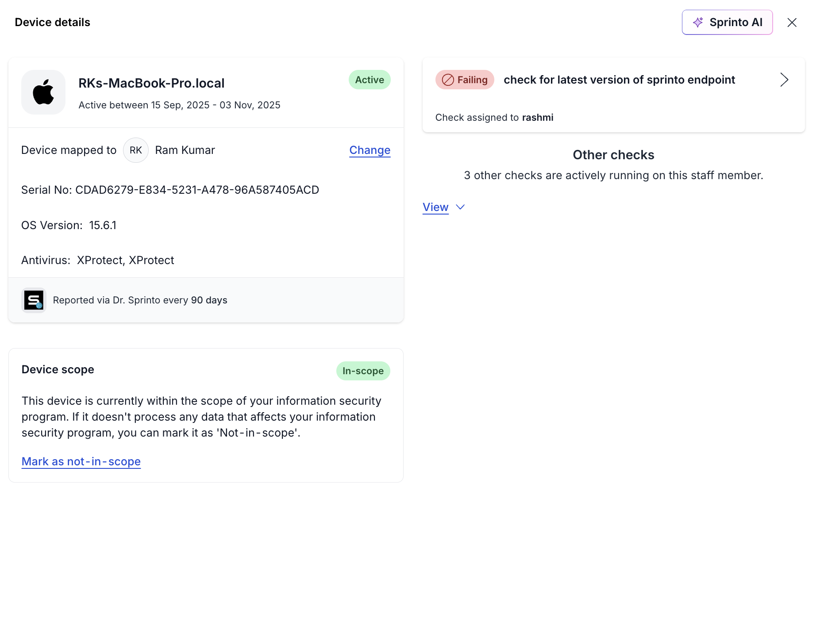Click Change to remap the device owner
The height and width of the screenshot is (644, 824).
[370, 150]
